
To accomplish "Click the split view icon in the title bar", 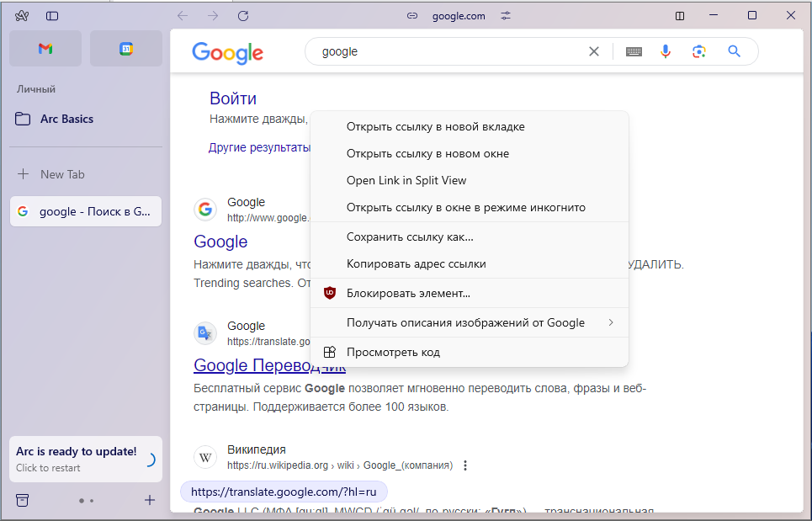I will point(680,16).
